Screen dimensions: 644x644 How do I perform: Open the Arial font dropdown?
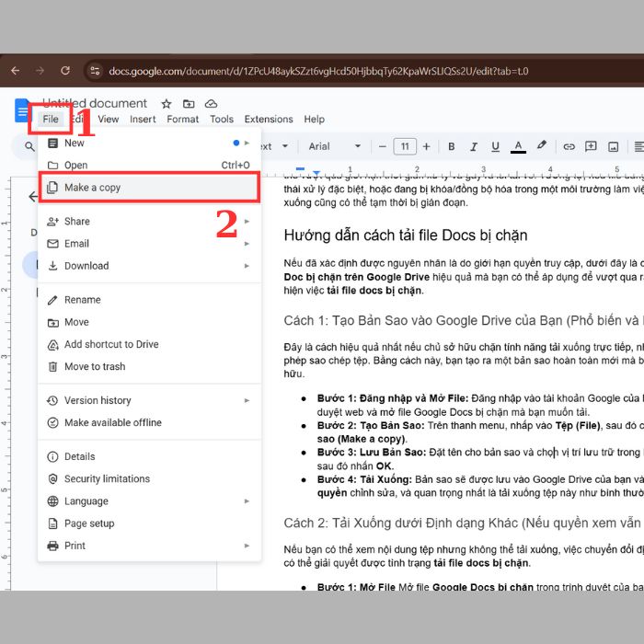pyautogui.click(x=334, y=146)
